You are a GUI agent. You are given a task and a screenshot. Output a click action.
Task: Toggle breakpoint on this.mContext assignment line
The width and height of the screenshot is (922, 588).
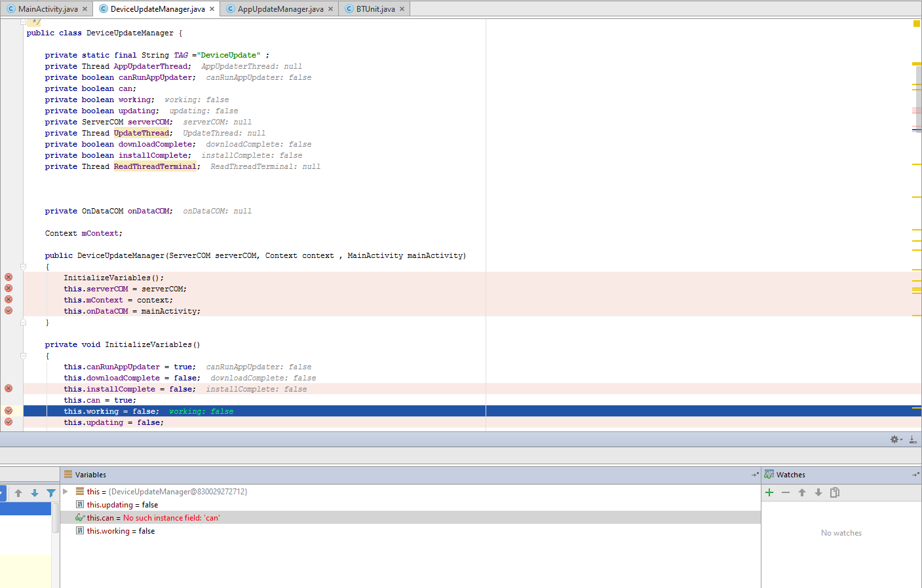[x=9, y=299]
